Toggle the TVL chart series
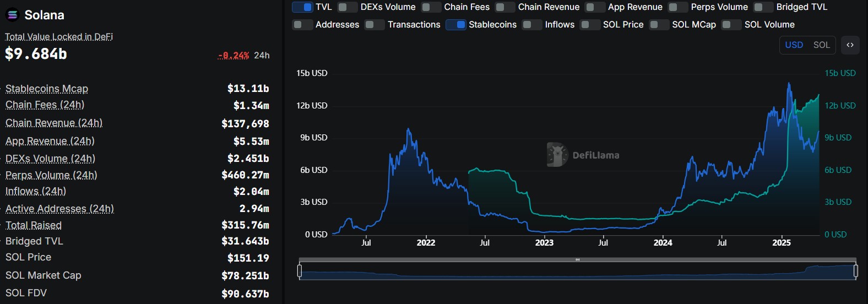The image size is (868, 304). point(302,7)
